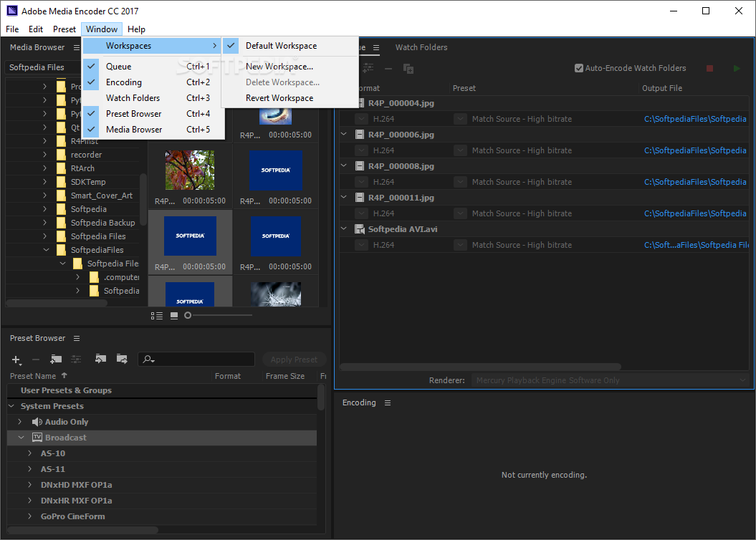This screenshot has width=756, height=540.
Task: Open the Queue panel menu icon
Action: pos(376,48)
